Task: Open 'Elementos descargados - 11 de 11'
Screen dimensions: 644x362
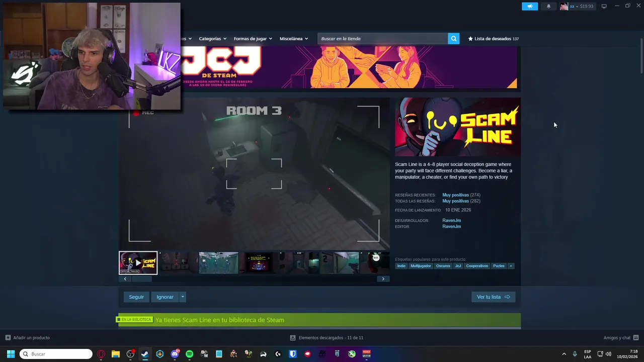Action: point(327,338)
